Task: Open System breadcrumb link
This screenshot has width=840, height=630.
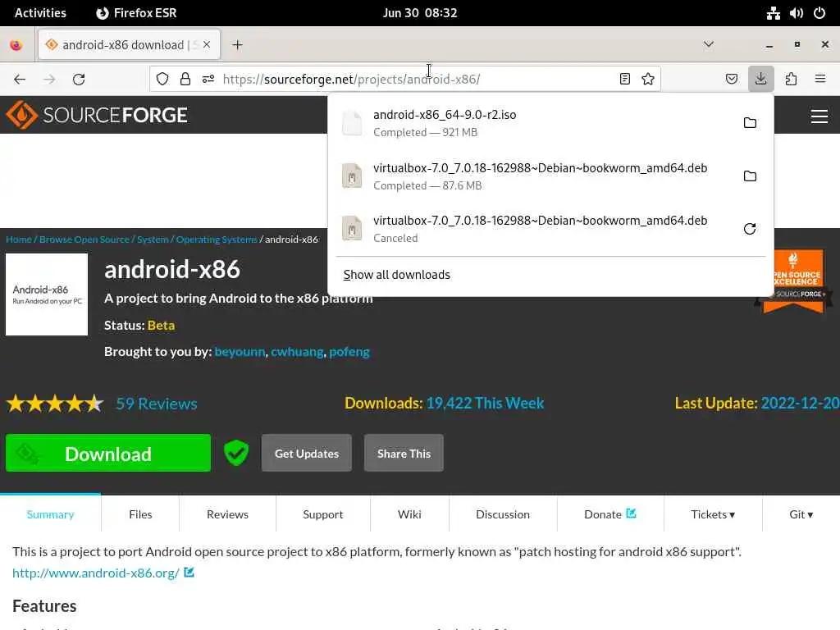Action: [153, 240]
